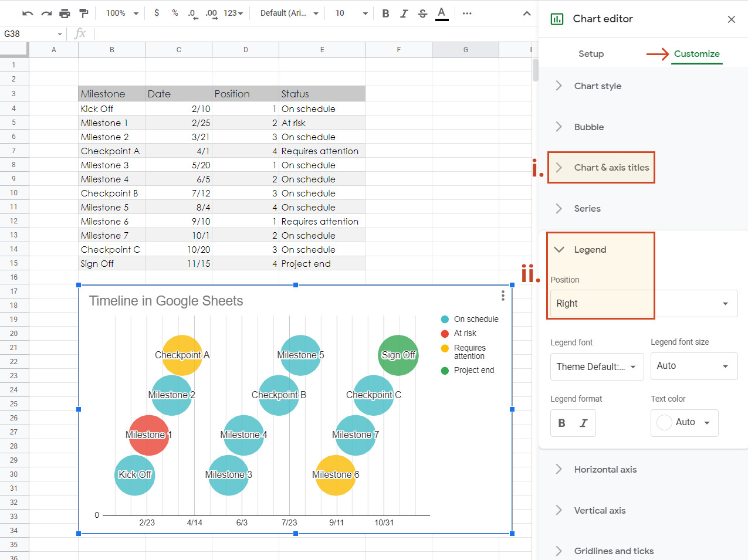Open the Legend position dropdown
This screenshot has width=748, height=560.
tap(639, 303)
